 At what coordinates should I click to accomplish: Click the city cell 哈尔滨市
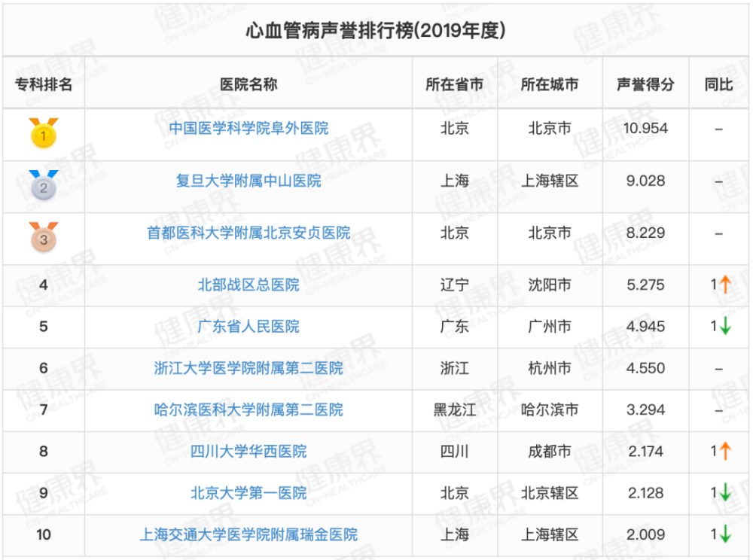tap(550, 409)
